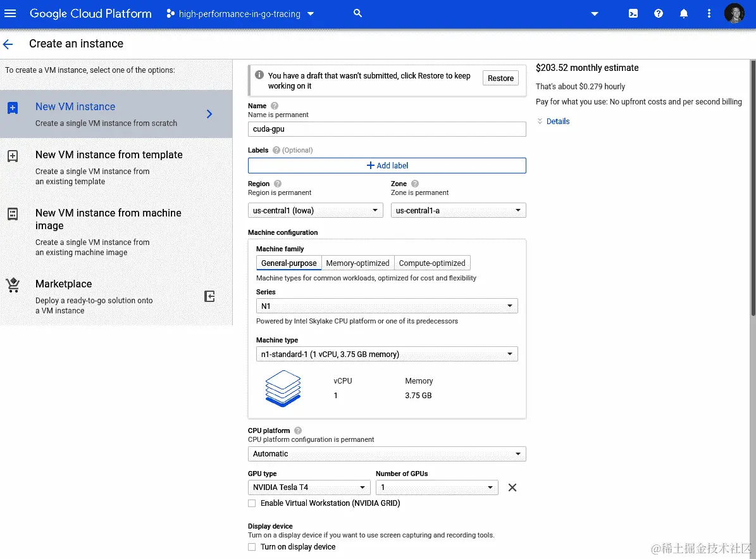756x559 pixels.
Task: Click help icon beside Labels
Action: pos(276,150)
